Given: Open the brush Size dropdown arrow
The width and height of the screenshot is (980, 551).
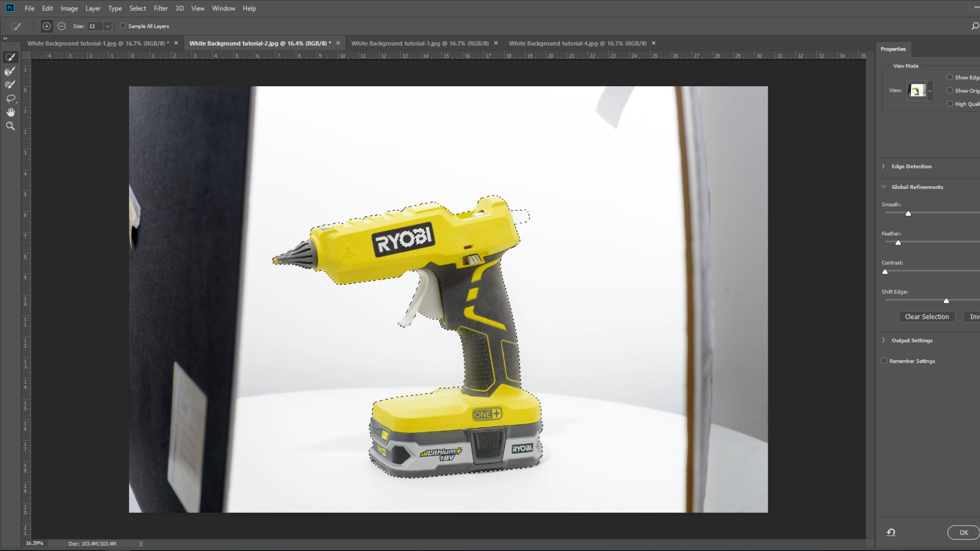Looking at the screenshot, I should (x=107, y=26).
